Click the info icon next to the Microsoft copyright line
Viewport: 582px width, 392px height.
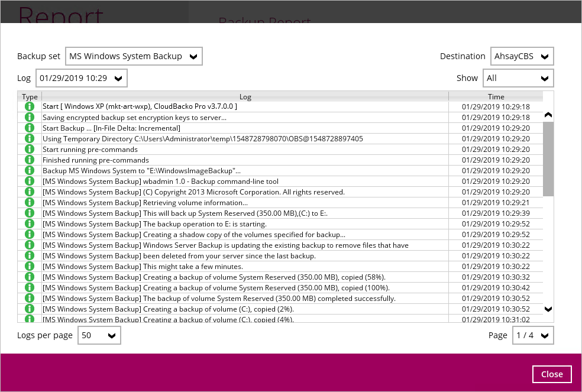pos(30,192)
